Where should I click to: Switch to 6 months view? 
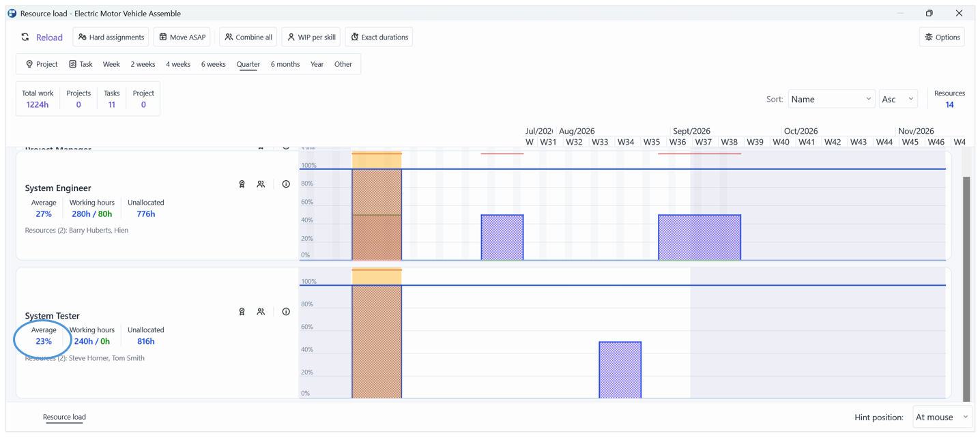click(x=285, y=64)
